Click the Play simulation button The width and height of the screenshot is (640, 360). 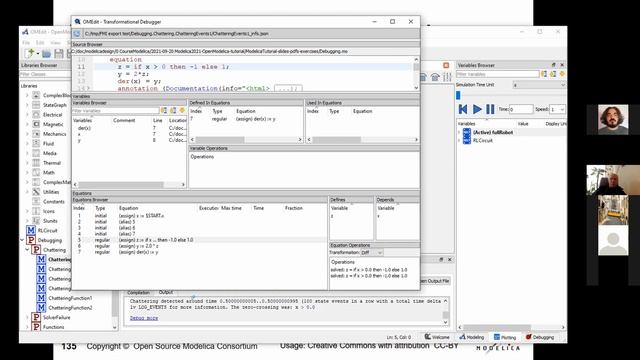(477, 109)
